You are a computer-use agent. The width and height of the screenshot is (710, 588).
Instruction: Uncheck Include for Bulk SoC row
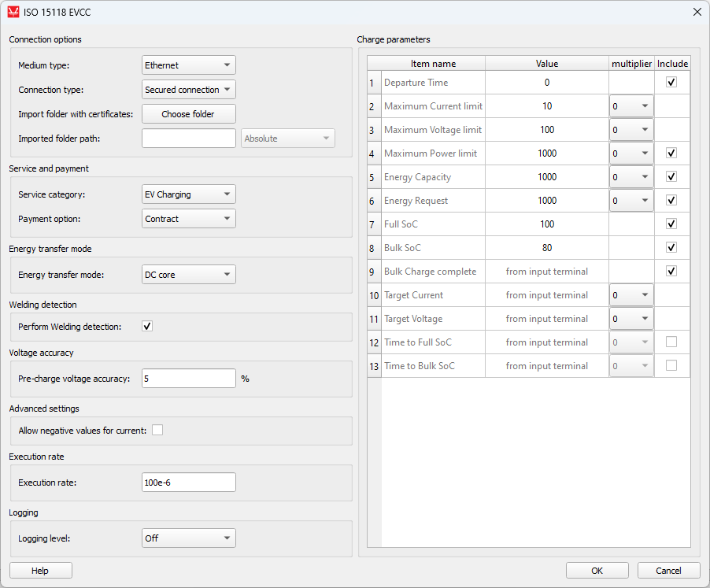coord(671,247)
